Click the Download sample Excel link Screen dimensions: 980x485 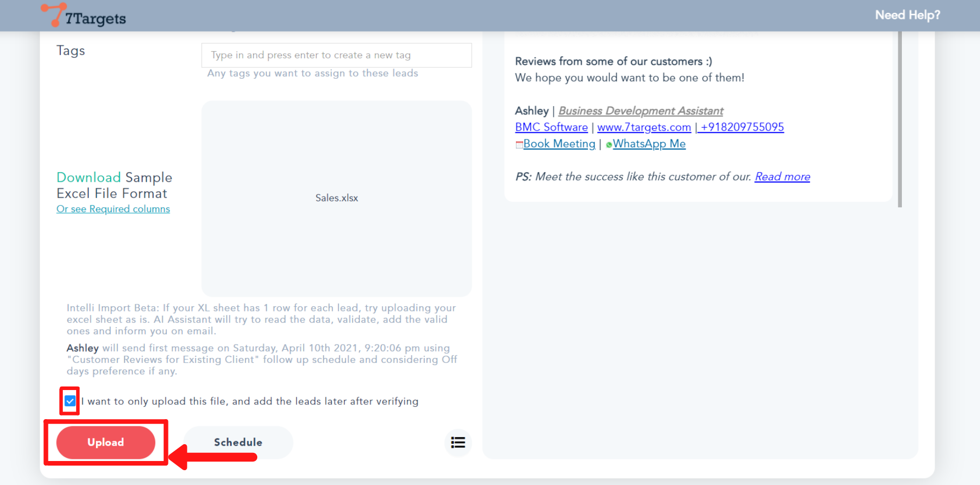(88, 177)
